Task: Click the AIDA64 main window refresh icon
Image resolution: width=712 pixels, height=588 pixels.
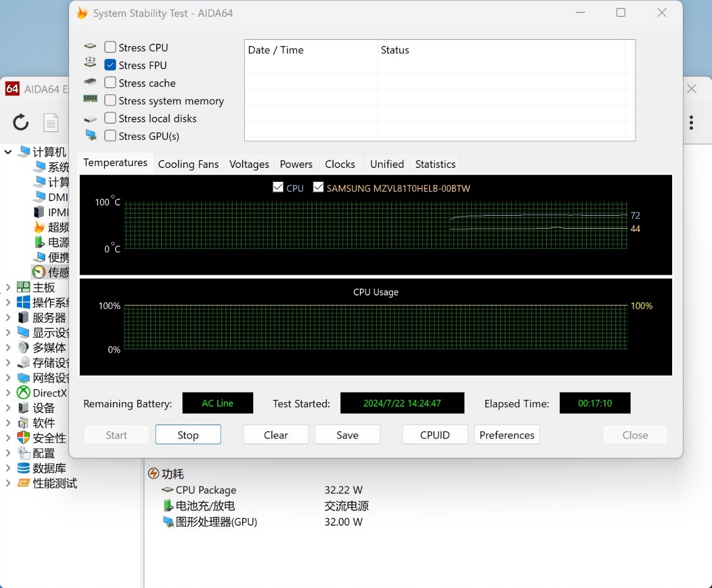Action: coord(21,122)
